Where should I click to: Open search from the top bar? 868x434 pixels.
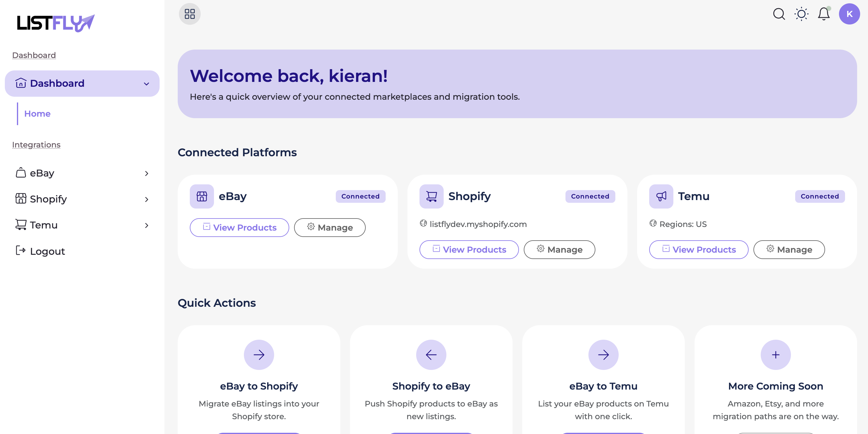tap(779, 14)
